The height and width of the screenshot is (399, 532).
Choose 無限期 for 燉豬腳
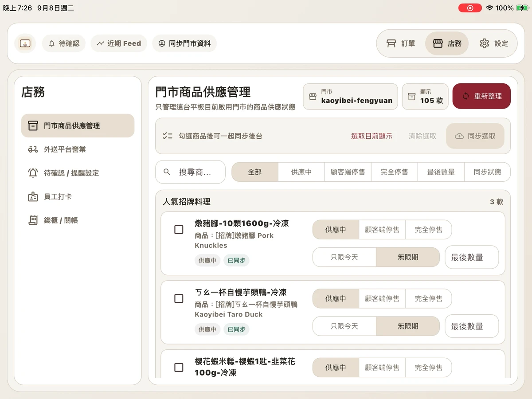[408, 257]
